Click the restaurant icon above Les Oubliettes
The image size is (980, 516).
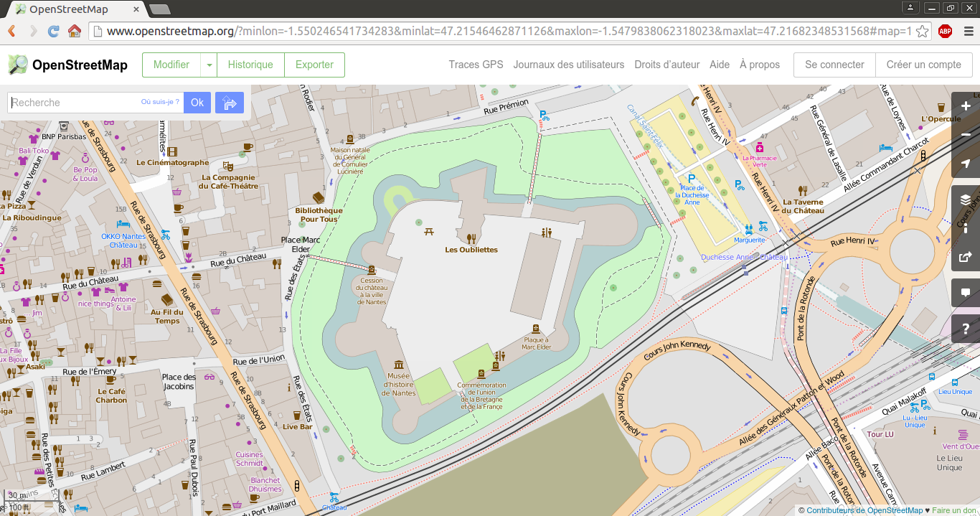pos(471,238)
